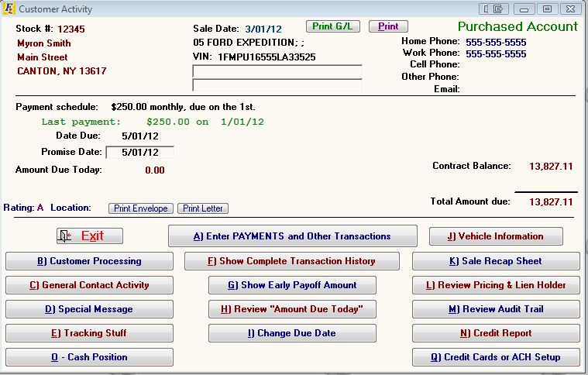Open Credit Cards or ACH Setup
Image resolution: width=588 pixels, height=375 pixels.
click(496, 357)
